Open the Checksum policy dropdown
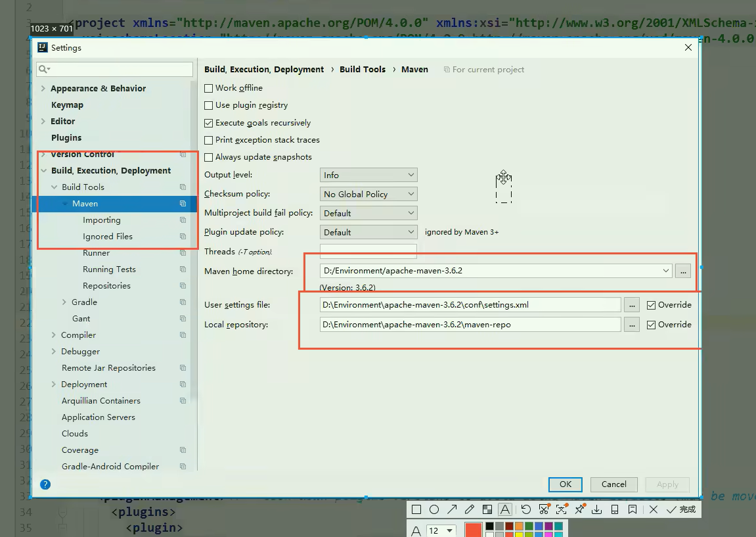 pyautogui.click(x=368, y=194)
